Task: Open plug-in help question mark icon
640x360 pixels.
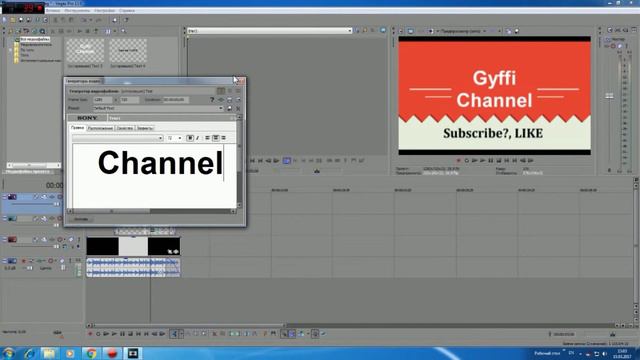Action: pyautogui.click(x=212, y=100)
